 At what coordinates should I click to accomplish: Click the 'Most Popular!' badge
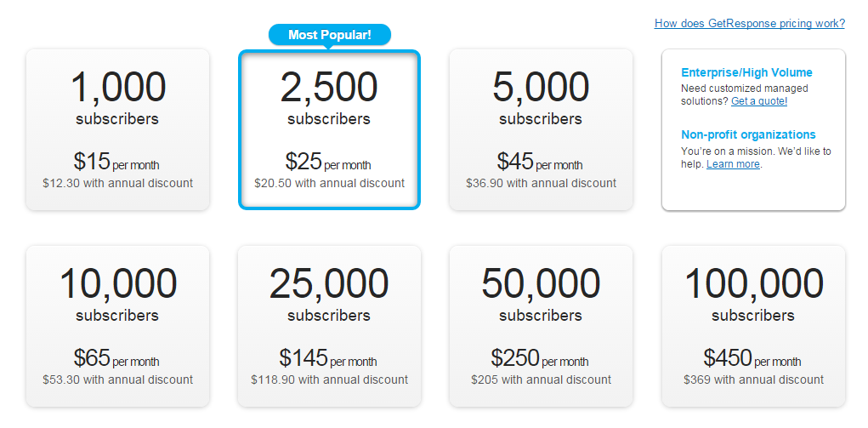pyautogui.click(x=330, y=35)
